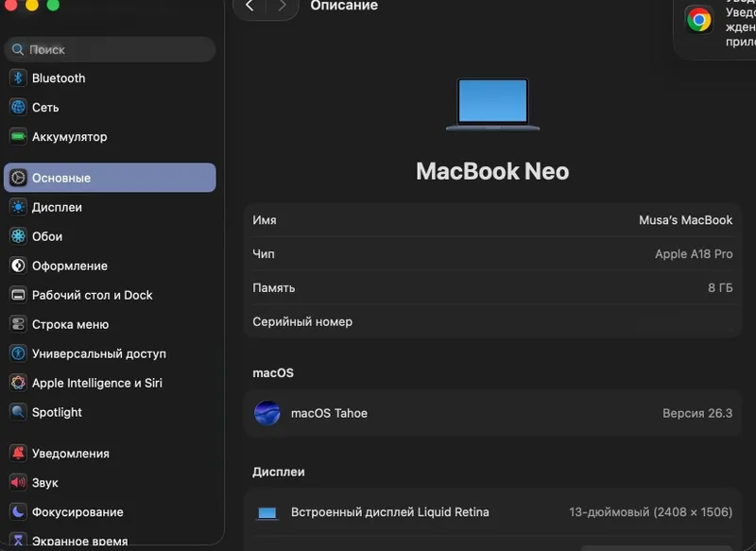Click the Chrome notification icon
The height and width of the screenshot is (551, 756).
pyautogui.click(x=699, y=20)
